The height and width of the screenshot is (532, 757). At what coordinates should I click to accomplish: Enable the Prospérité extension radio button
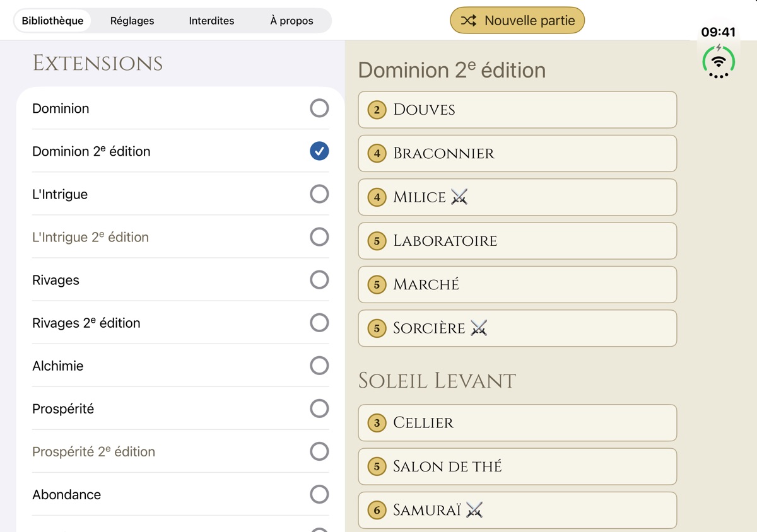pyautogui.click(x=319, y=408)
